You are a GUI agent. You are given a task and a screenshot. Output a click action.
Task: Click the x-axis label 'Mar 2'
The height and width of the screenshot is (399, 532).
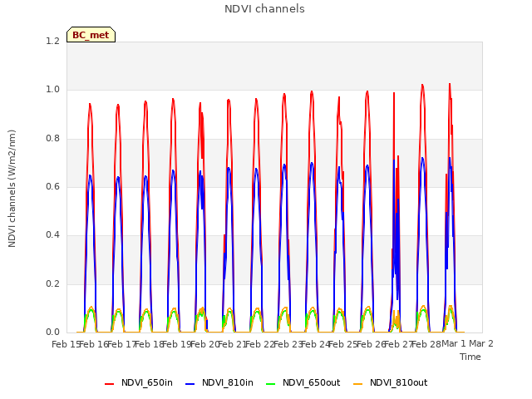[x=481, y=343]
